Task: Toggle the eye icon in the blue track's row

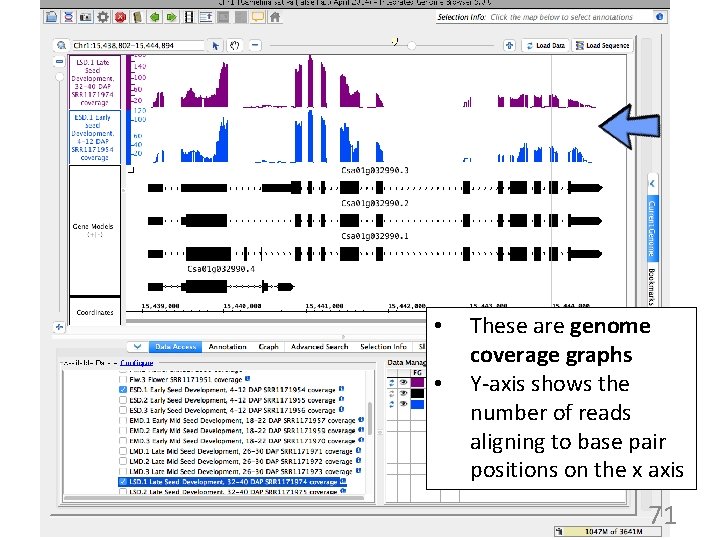Action: (x=403, y=404)
